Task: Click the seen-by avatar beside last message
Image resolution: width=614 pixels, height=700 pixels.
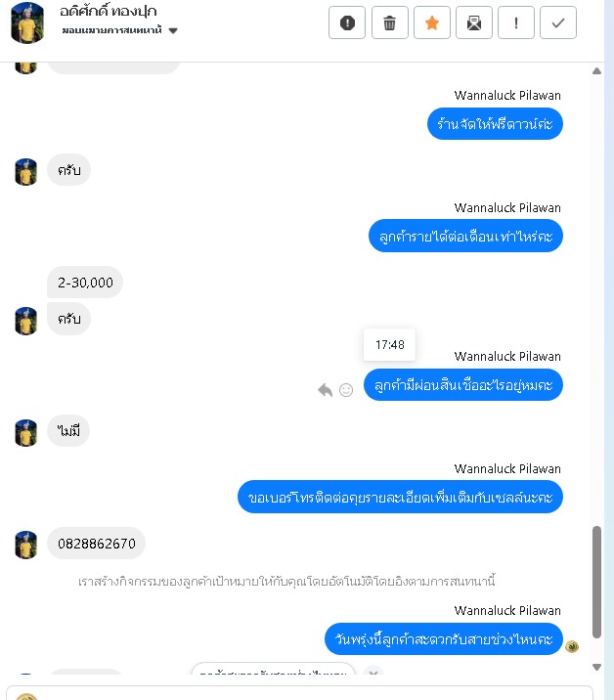Action: coord(572,646)
